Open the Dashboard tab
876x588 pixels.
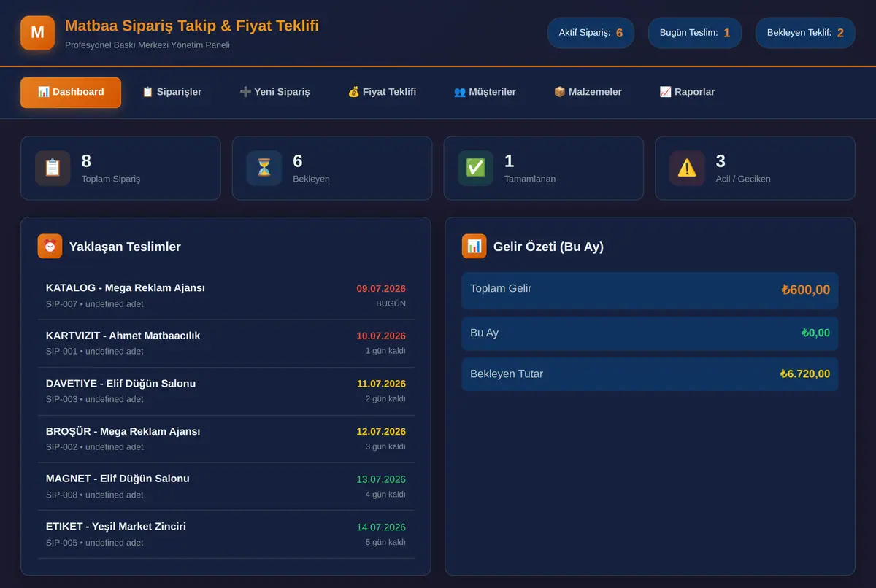tap(71, 92)
